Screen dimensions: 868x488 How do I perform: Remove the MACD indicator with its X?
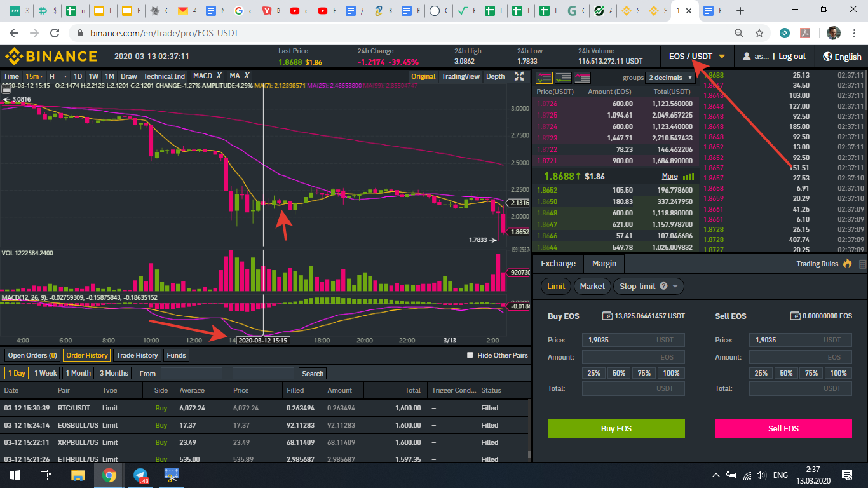point(219,76)
